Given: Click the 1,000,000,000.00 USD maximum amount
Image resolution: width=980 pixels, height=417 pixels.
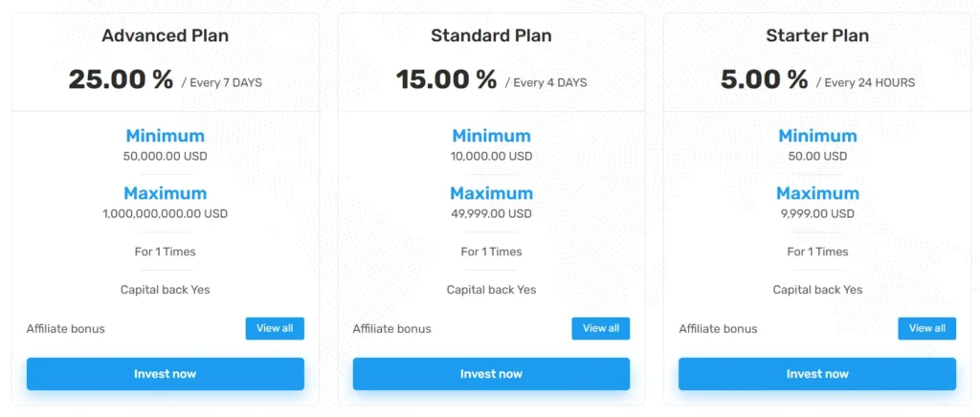Looking at the screenshot, I should [x=165, y=213].
